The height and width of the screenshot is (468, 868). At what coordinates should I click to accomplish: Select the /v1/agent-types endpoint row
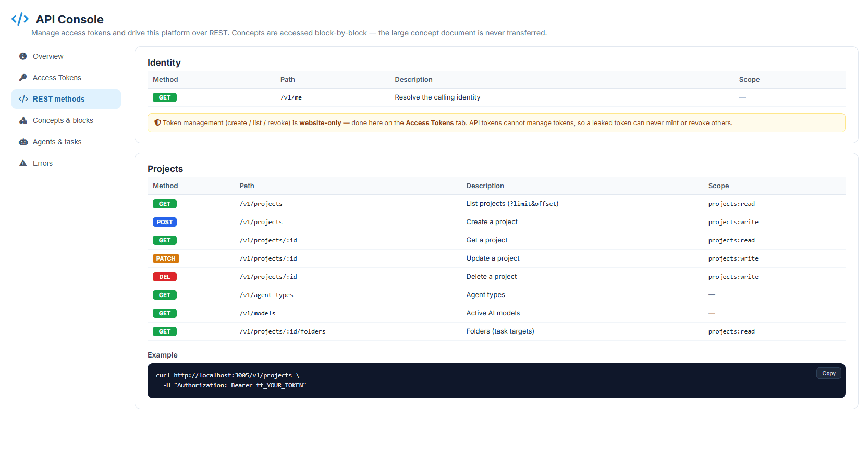point(496,295)
